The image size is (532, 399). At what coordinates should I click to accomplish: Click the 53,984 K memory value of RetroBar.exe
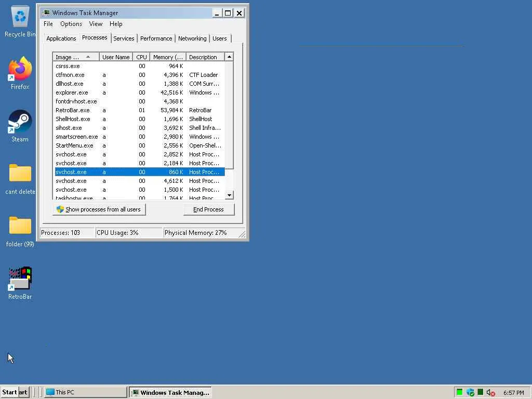(x=171, y=110)
